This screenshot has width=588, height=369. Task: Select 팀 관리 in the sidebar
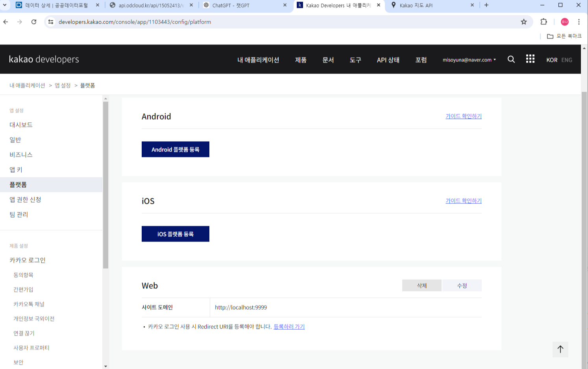19,214
